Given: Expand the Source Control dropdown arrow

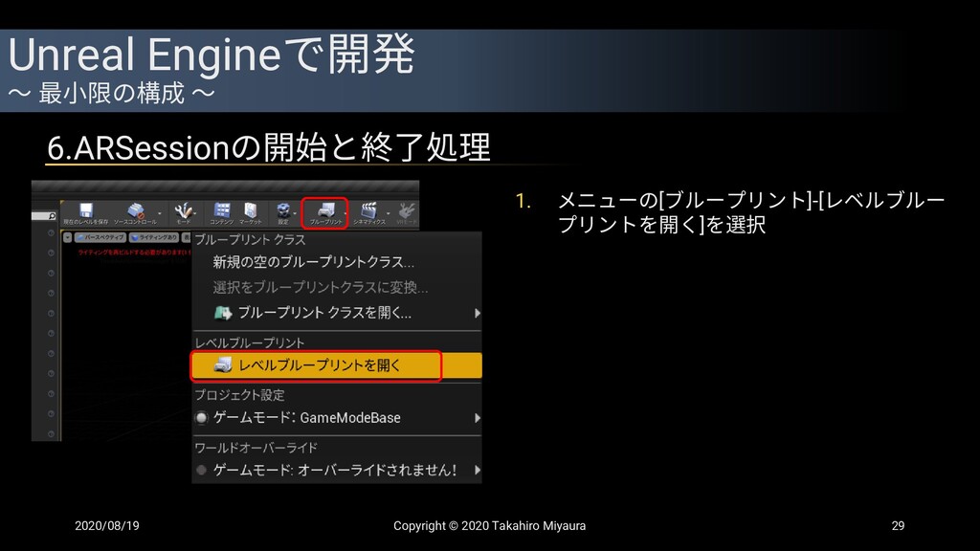Looking at the screenshot, I should 160,213.
